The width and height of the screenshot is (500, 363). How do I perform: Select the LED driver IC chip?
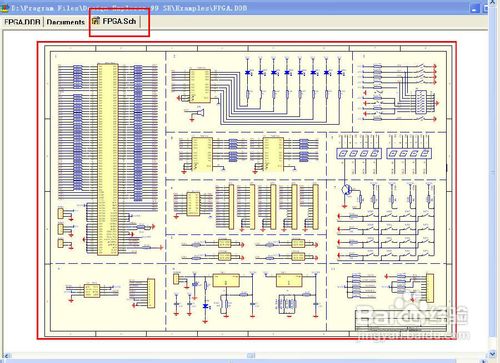coord(200,86)
